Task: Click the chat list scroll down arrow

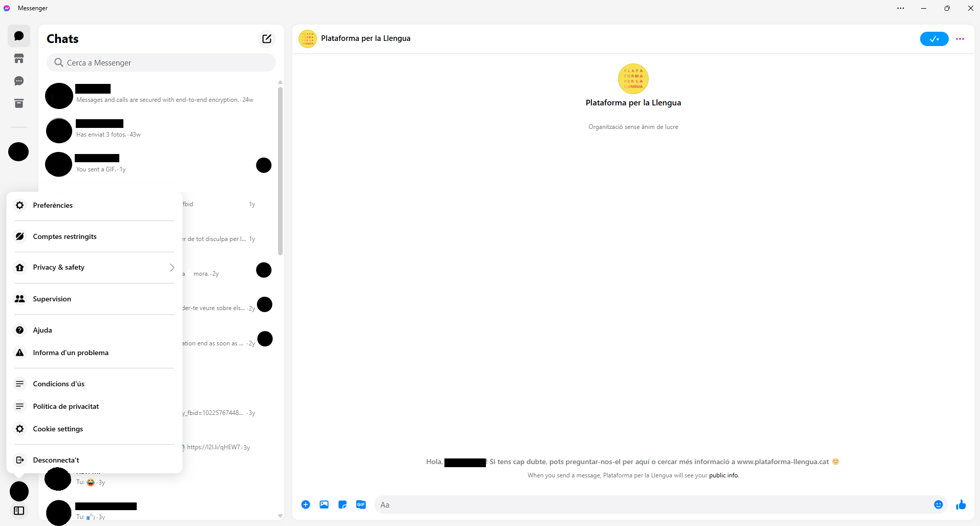Action: [280, 516]
